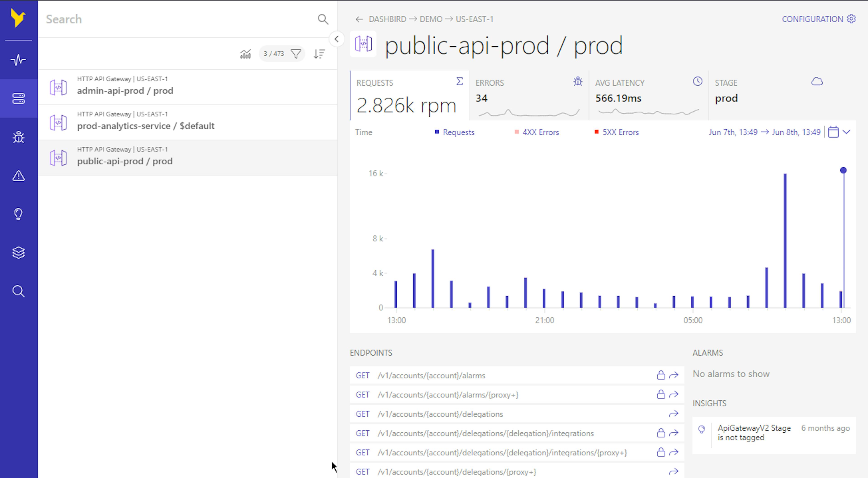Image resolution: width=868 pixels, height=478 pixels.
Task: Toggle the 5XX Errors series legend
Action: (x=617, y=132)
